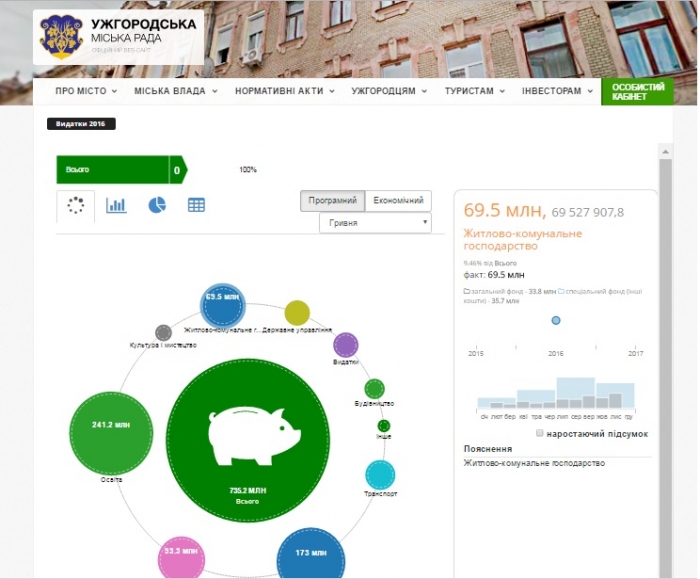Select the blue 69.5 млн housing bubble
Image resolution: width=700 pixels, height=579 pixels.
pyautogui.click(x=222, y=306)
